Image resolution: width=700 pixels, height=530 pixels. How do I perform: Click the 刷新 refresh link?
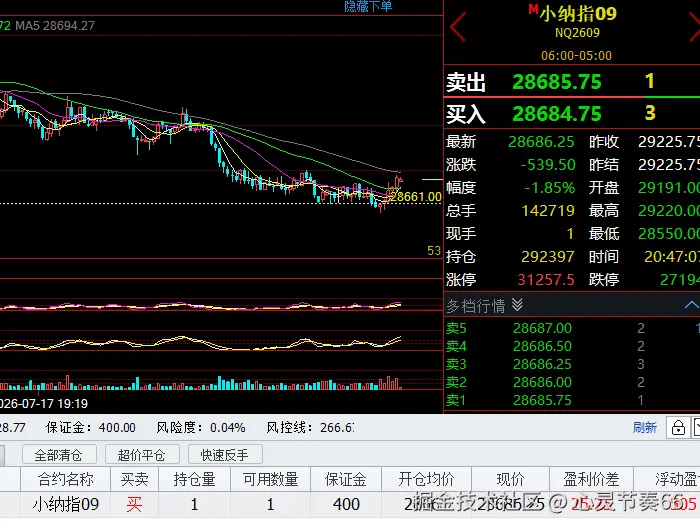click(645, 428)
